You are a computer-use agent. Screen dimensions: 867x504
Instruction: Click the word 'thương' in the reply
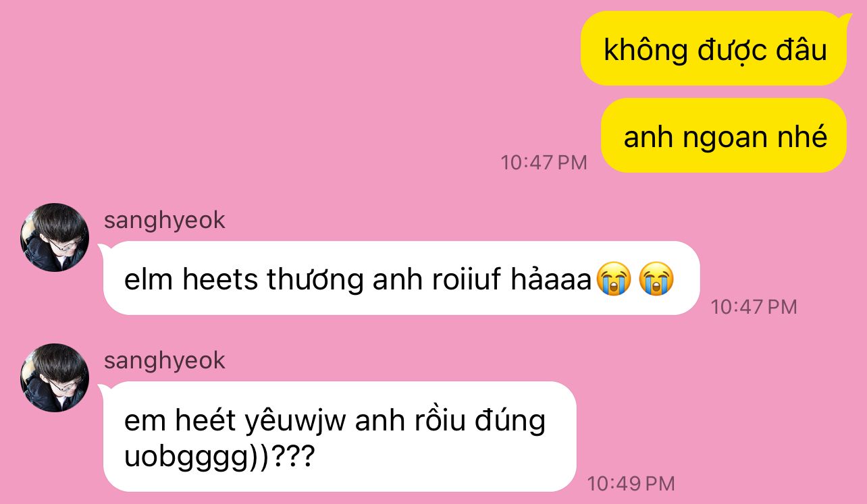coord(315,280)
